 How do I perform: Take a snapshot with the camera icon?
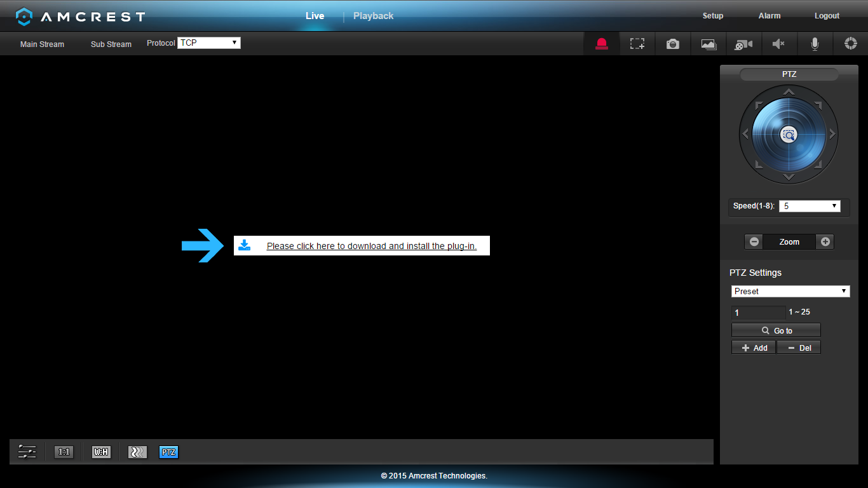point(672,44)
